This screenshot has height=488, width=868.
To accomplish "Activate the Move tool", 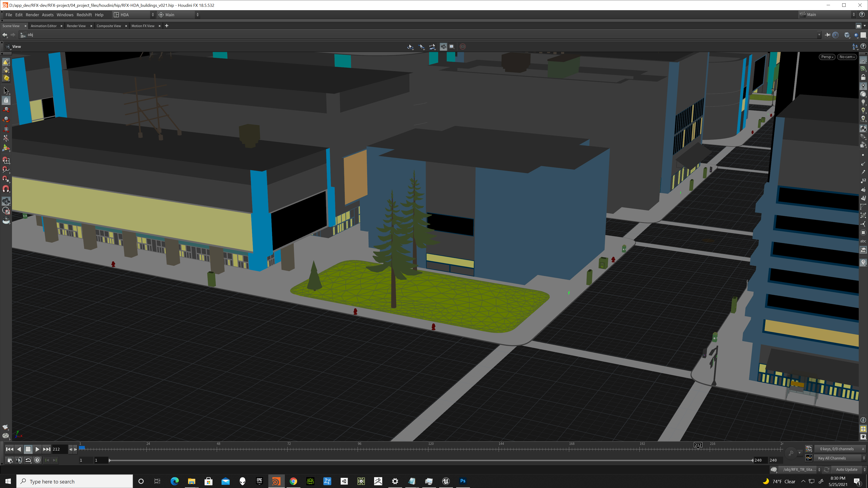I will [6, 110].
